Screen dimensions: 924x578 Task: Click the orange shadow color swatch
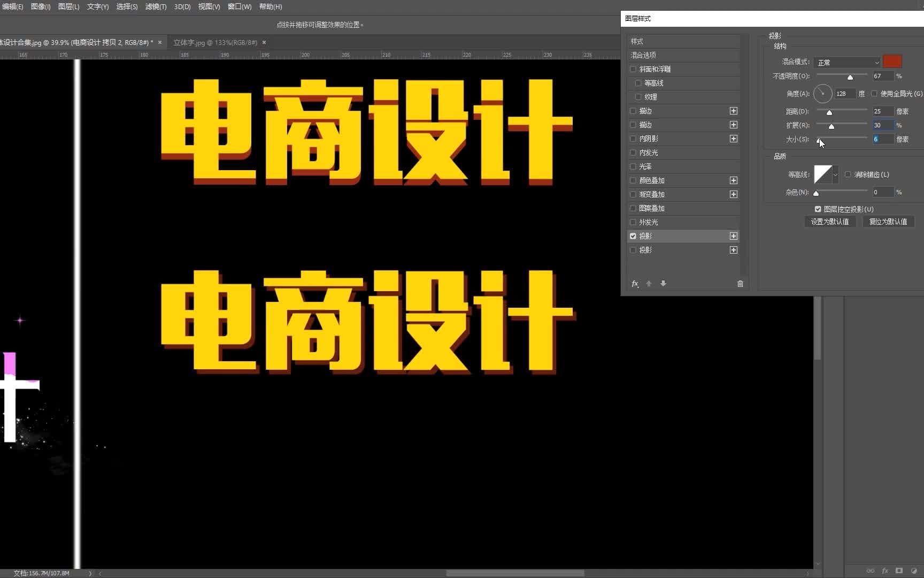[892, 62]
